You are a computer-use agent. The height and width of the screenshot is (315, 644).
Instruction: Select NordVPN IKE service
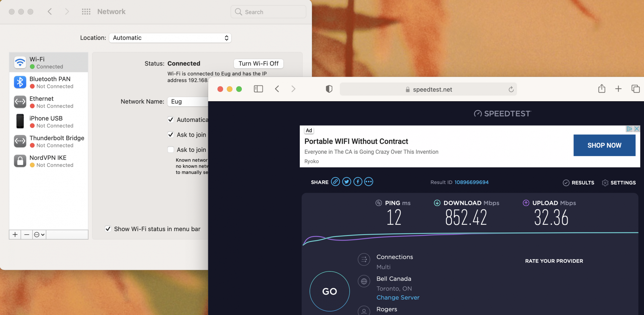49,161
